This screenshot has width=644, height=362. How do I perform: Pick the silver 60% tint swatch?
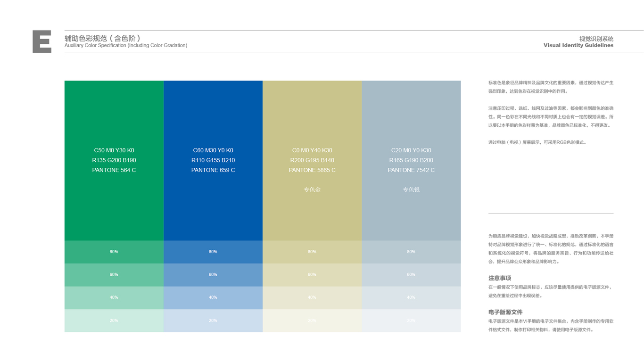(412, 275)
